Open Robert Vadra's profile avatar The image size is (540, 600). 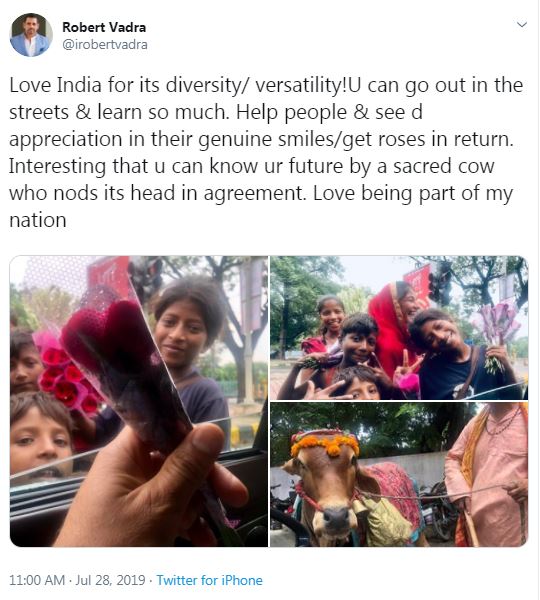(x=31, y=35)
